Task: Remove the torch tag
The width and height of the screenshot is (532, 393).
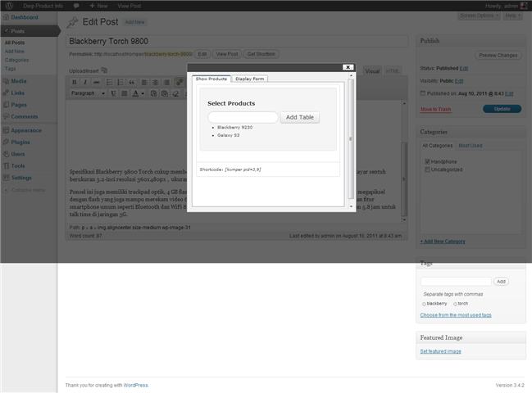Action: [x=455, y=304]
